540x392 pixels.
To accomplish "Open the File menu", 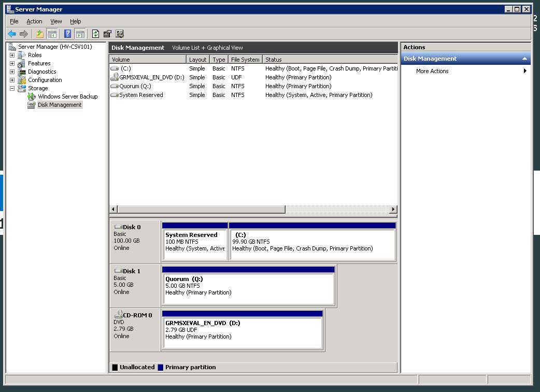I will pos(14,21).
